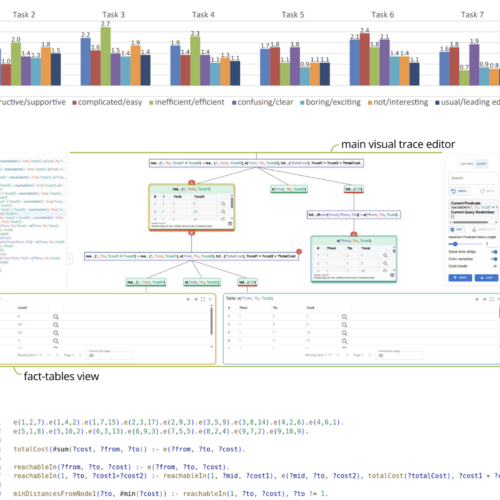Open table view icon in e(?from) node
The width and height of the screenshot is (500, 500).
click(x=392, y=275)
